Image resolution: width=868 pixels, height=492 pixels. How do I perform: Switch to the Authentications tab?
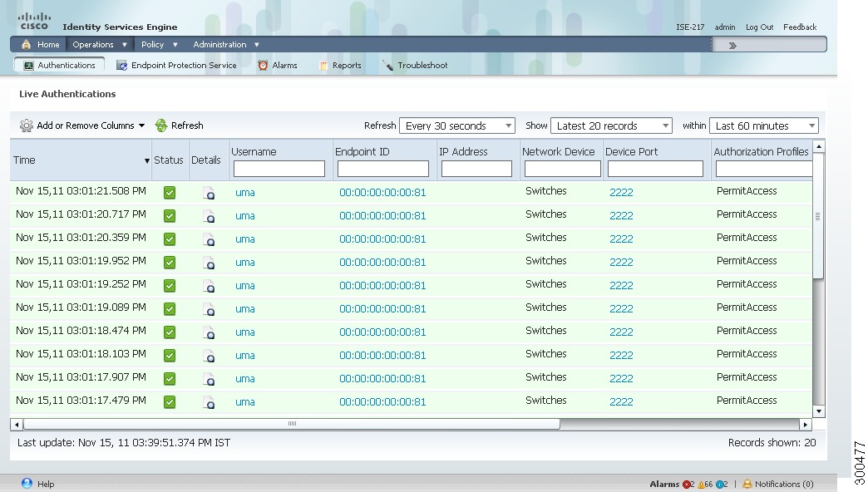click(x=59, y=66)
